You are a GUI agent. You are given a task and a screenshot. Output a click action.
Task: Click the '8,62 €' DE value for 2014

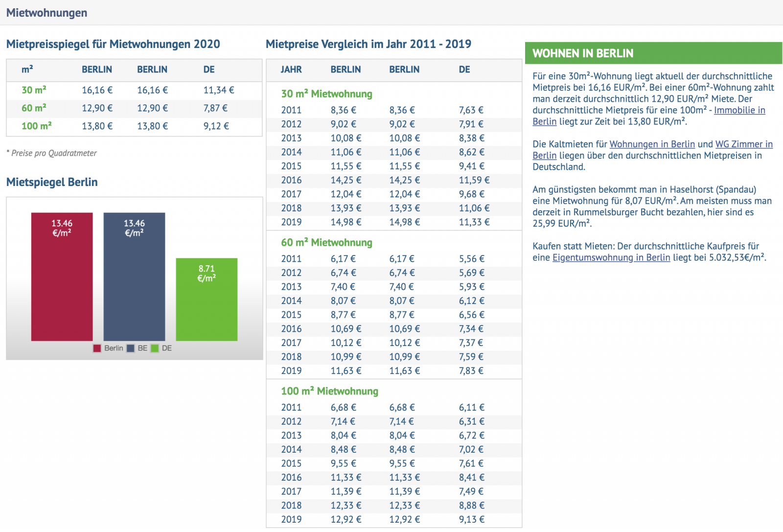(472, 152)
